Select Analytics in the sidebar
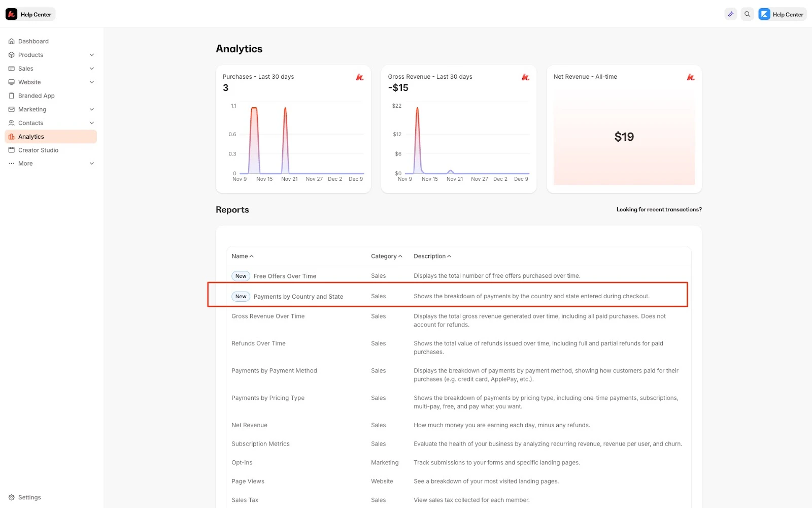 [51, 137]
